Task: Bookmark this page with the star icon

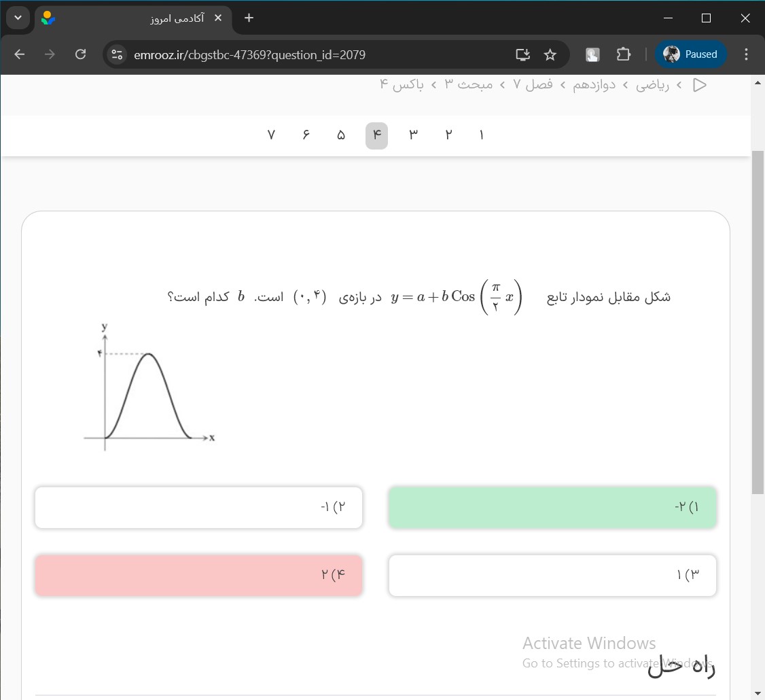Action: (x=550, y=54)
